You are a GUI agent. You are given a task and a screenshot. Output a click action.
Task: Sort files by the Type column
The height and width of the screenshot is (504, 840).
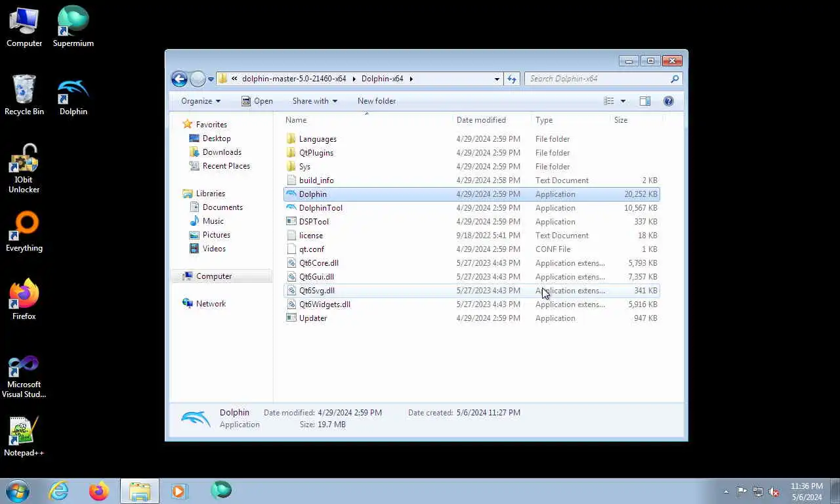click(571, 120)
